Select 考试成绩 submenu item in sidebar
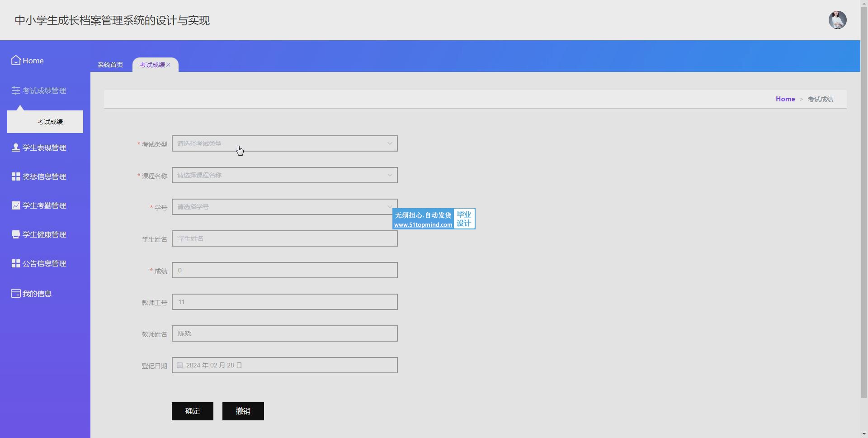868x438 pixels. (50, 122)
